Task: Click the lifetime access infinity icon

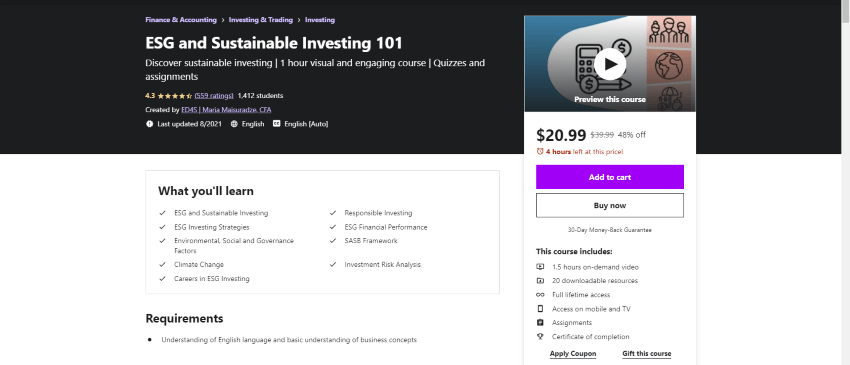Action: [x=540, y=295]
